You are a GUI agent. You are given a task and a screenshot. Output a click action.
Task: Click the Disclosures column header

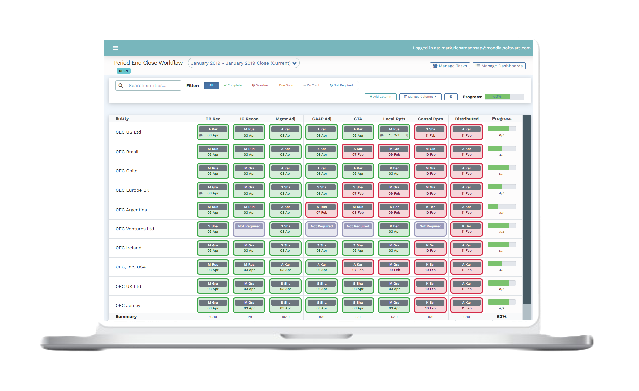[467, 119]
